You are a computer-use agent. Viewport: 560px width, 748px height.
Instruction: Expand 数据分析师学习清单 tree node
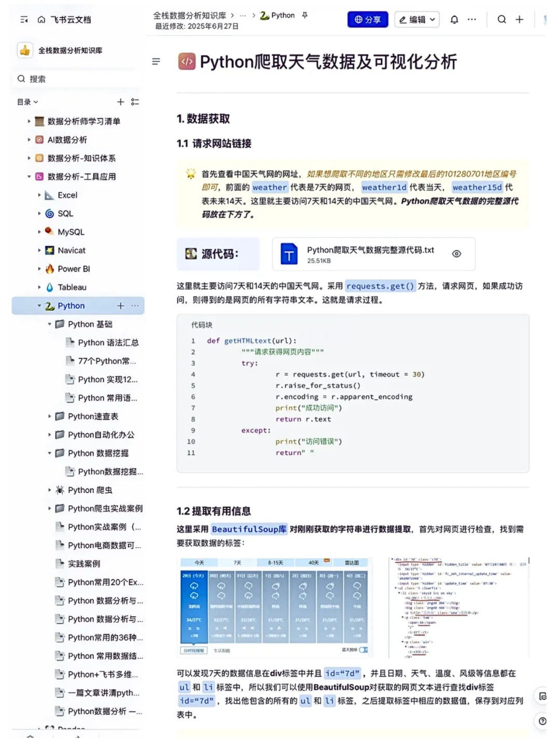point(29,121)
